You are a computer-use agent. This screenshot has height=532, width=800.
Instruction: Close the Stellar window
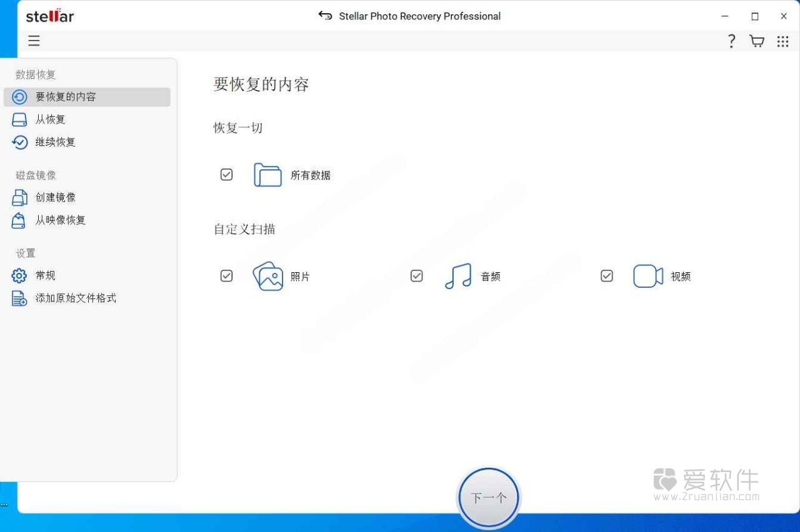coord(784,16)
